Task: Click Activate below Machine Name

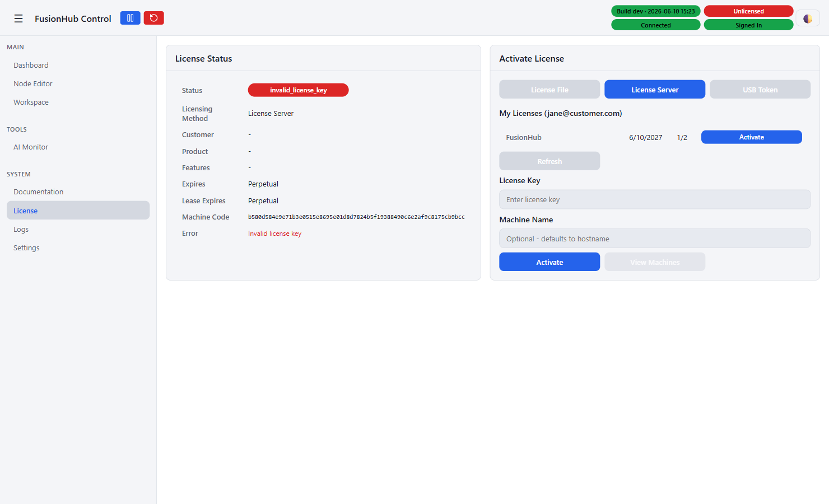Action: coord(549,262)
